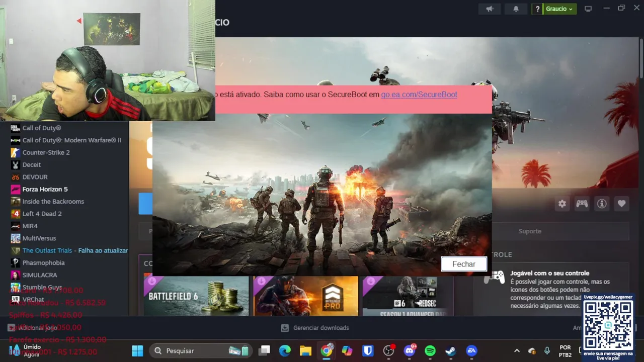Open the EA app from taskbar
Screen dimensions: 644x362
[x=471, y=350]
